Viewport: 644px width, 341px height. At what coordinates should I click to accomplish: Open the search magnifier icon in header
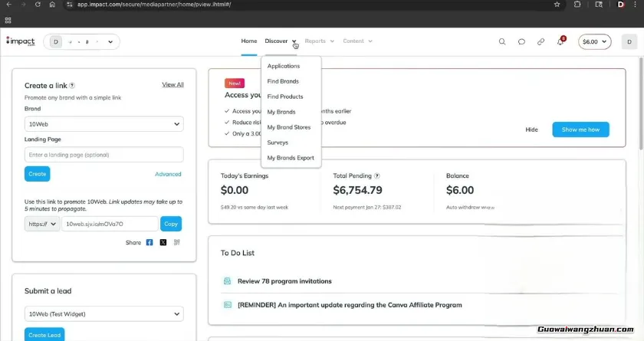[502, 41]
